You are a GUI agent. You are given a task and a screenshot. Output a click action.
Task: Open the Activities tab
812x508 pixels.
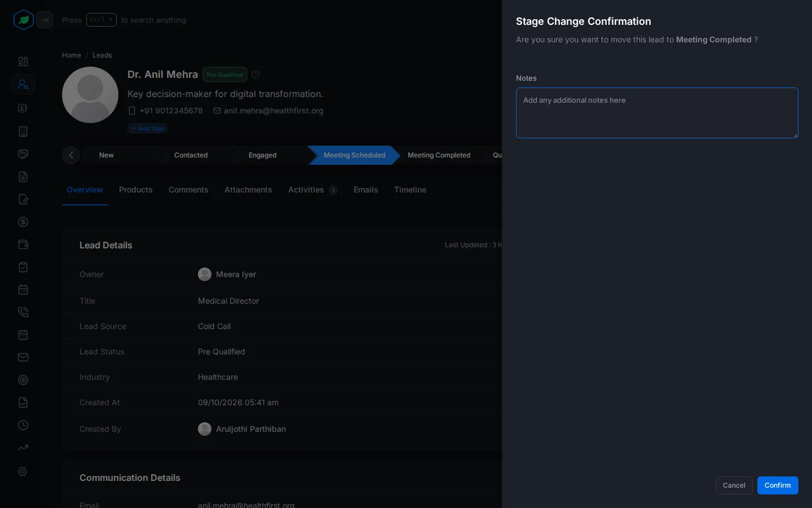tap(313, 190)
